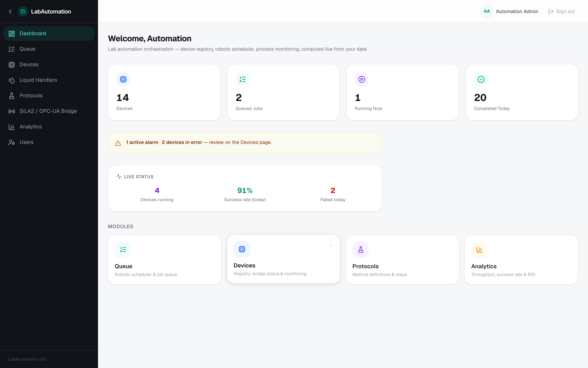Open SiLA2 / OPC-UA Bridge page

pos(49,111)
